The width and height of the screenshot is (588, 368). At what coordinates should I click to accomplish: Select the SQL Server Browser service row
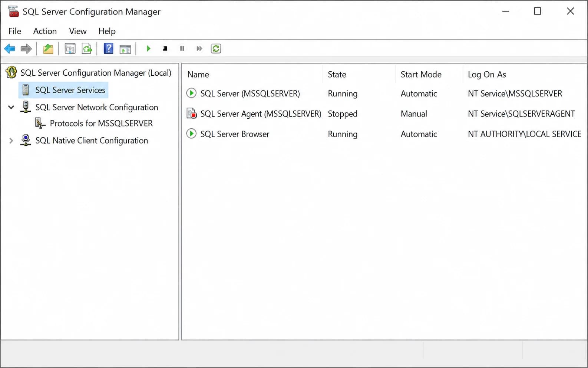click(384, 134)
